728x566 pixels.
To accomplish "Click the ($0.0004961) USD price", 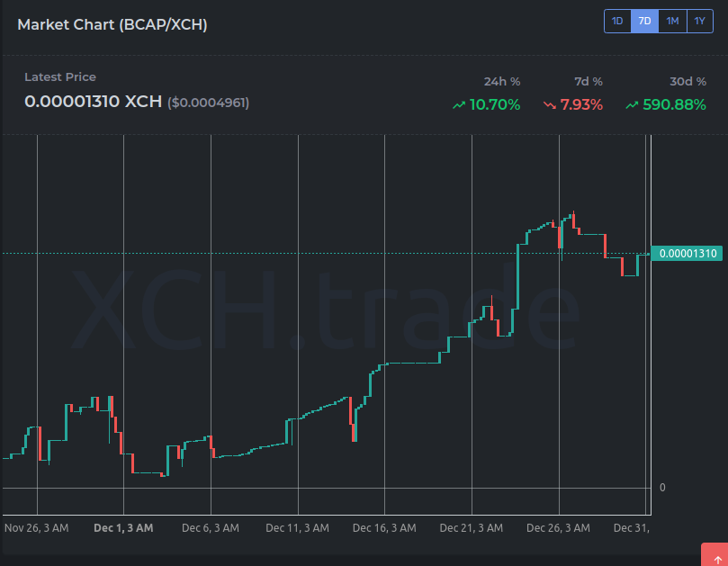I will (x=208, y=103).
